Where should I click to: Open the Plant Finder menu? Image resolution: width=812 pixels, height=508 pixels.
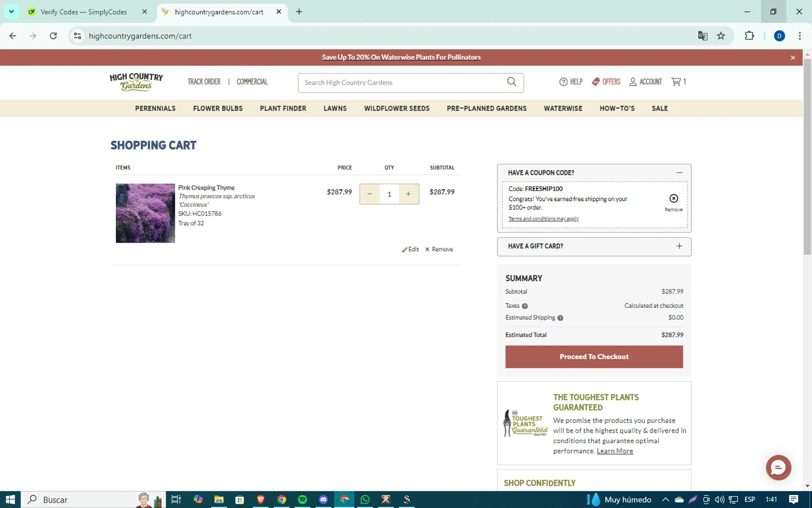pyautogui.click(x=283, y=108)
